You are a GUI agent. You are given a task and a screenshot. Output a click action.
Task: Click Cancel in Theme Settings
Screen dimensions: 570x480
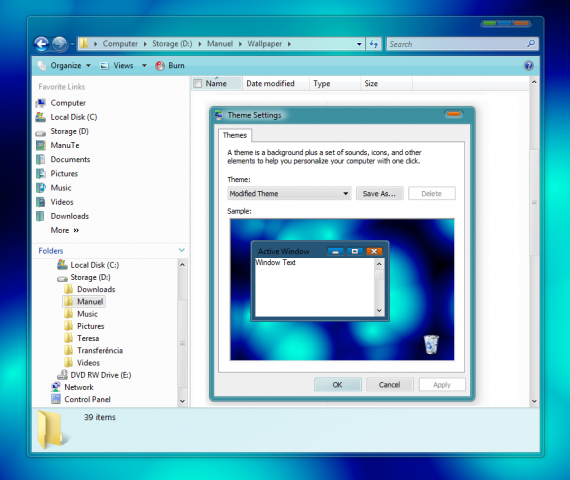click(390, 385)
